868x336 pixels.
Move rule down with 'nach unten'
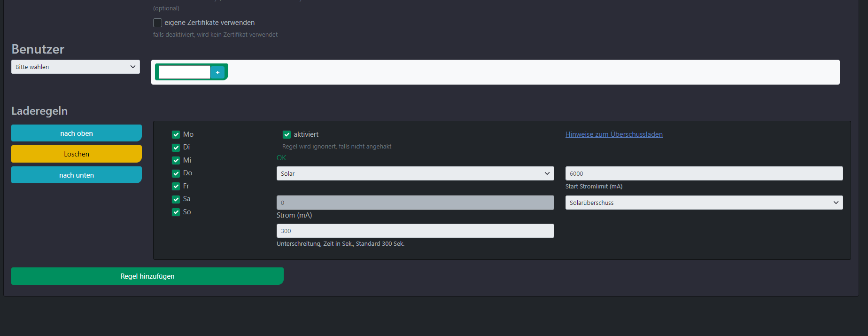[x=77, y=175]
